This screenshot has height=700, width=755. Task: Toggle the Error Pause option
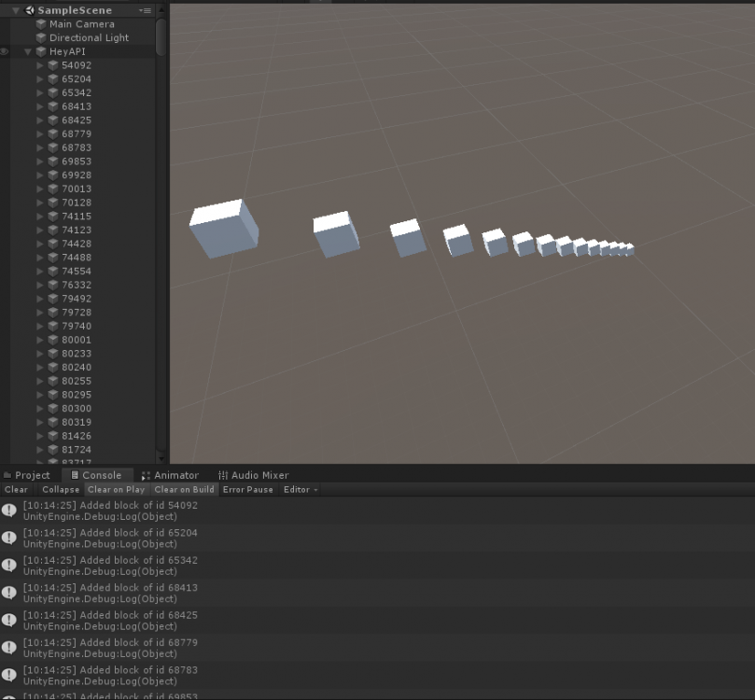247,489
